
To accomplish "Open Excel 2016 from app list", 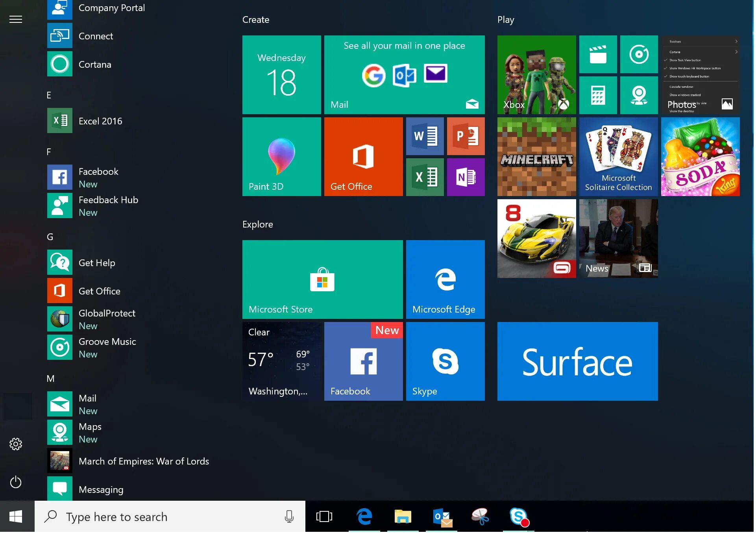I will 100,121.
